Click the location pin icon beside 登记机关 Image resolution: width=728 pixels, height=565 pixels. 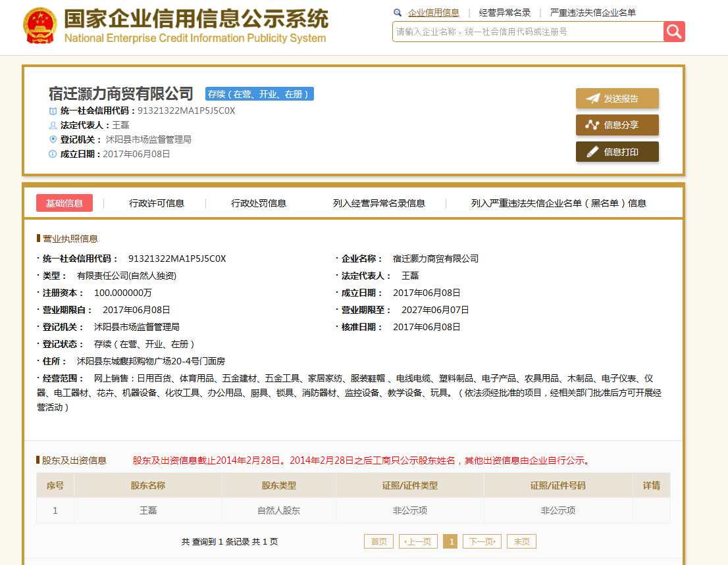tap(53, 139)
